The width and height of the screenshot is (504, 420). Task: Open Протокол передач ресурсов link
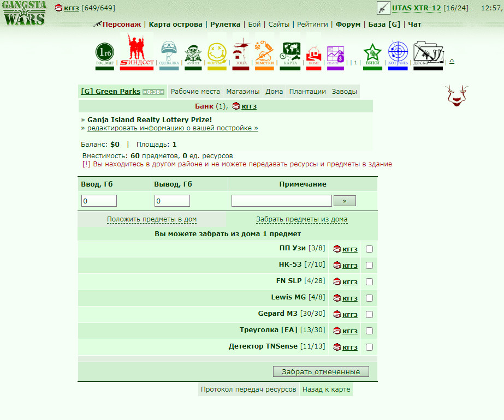pyautogui.click(x=248, y=389)
